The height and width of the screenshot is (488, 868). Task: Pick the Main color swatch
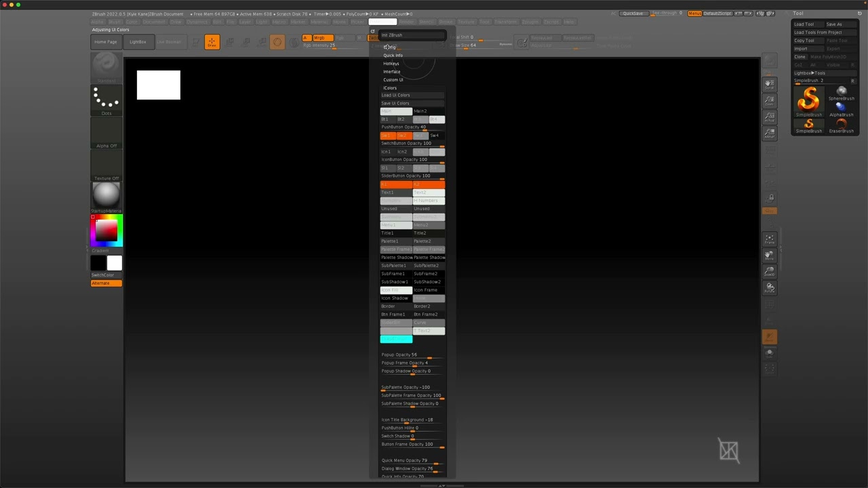pyautogui.click(x=396, y=111)
